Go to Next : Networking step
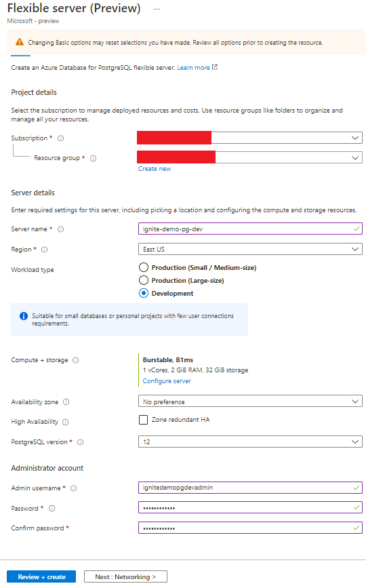 (125, 576)
